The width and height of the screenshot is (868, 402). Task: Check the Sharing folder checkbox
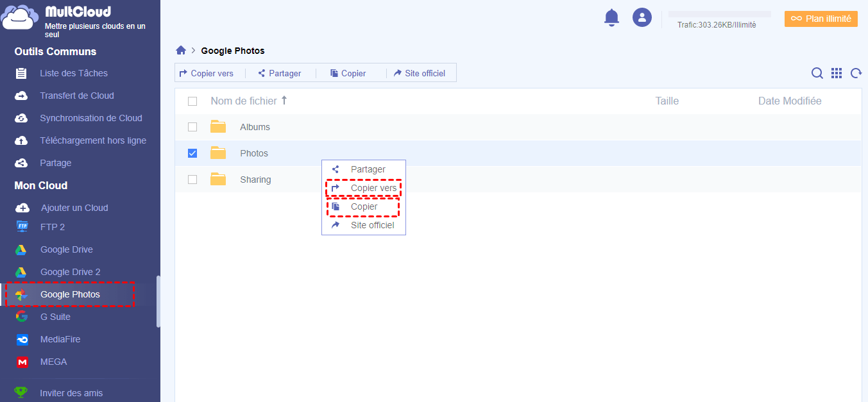click(192, 180)
